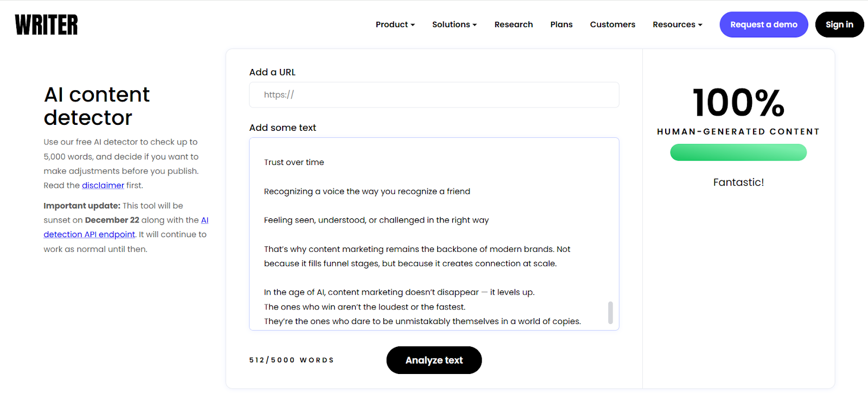This screenshot has height=393, width=868.
Task: Open the Research page
Action: [514, 24]
